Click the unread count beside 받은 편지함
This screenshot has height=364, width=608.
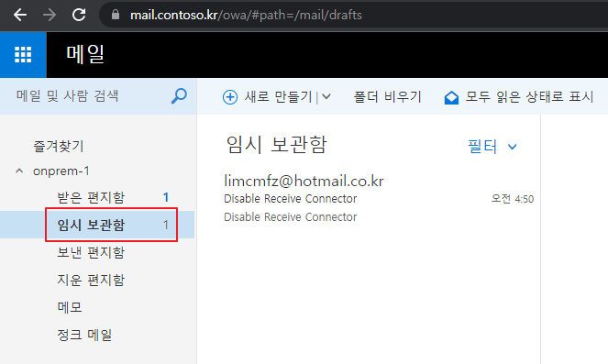click(166, 197)
